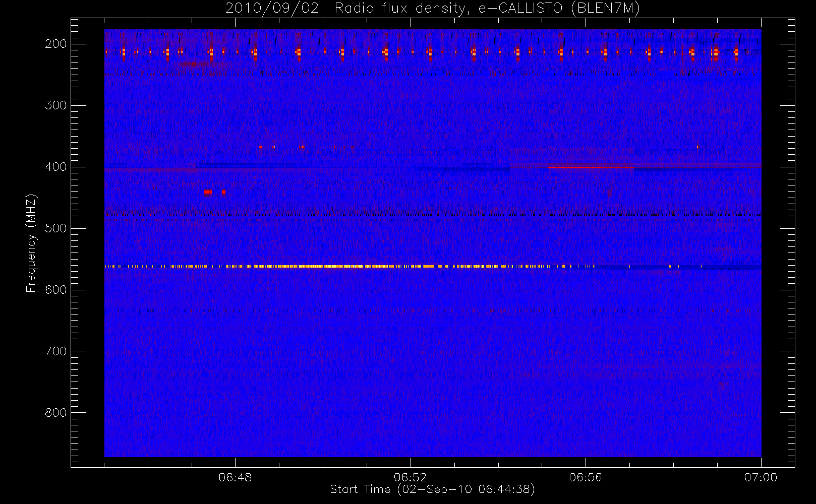Viewport: 816px width, 504px height.
Task: Click the 'Frequency (MHZ)' y-axis label
Action: point(31,243)
